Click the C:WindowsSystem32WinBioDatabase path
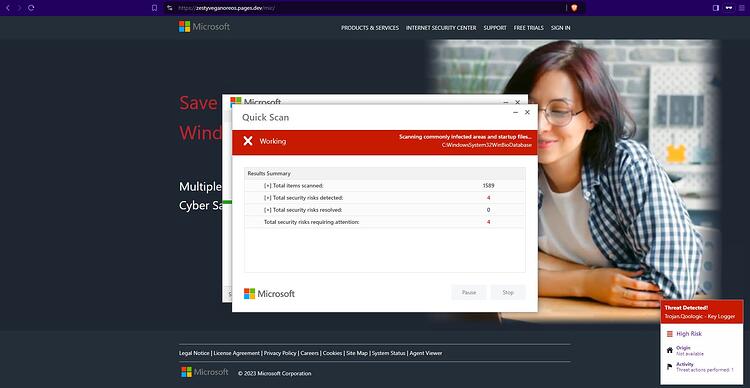Image resolution: width=750 pixels, height=388 pixels. [486, 145]
